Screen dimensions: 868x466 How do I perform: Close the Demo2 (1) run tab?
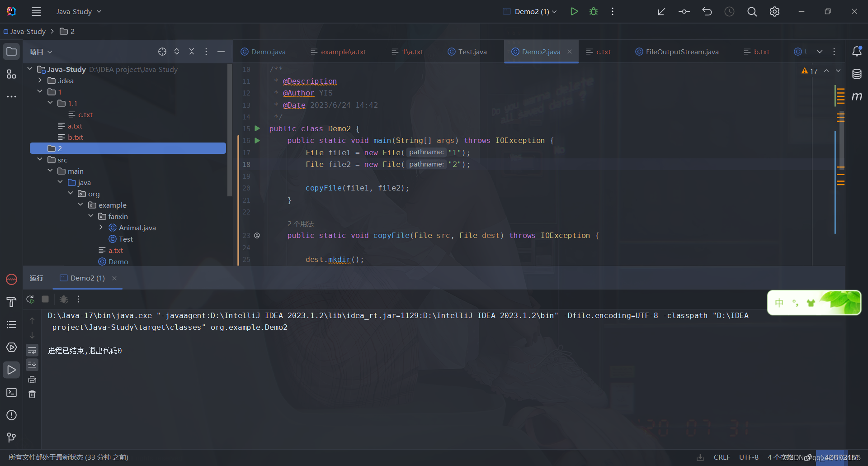(114, 278)
